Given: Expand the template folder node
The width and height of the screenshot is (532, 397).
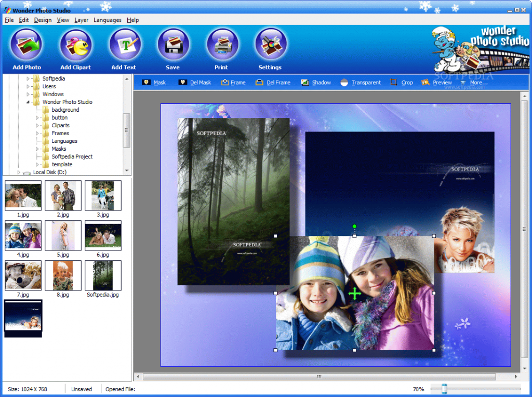Looking at the screenshot, I should [x=37, y=165].
